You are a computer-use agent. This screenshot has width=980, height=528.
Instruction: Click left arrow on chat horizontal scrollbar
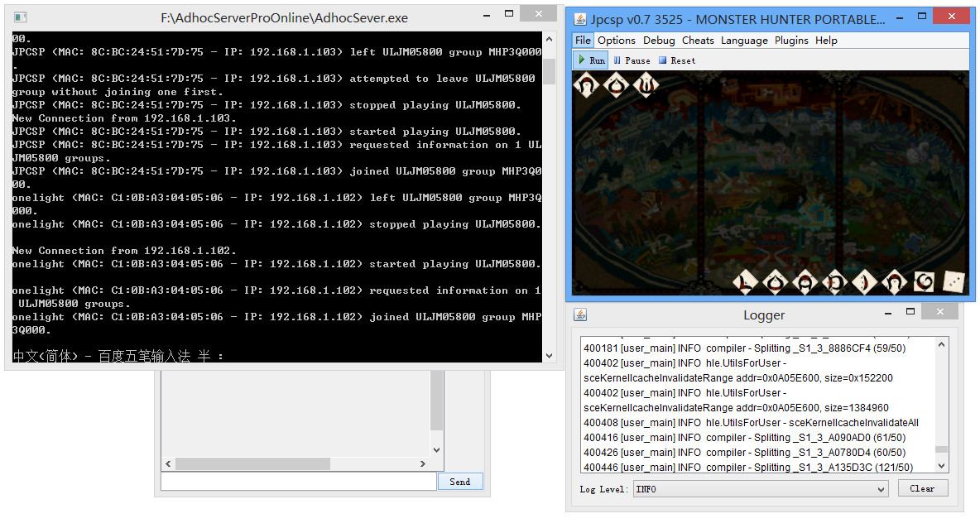tap(169, 463)
